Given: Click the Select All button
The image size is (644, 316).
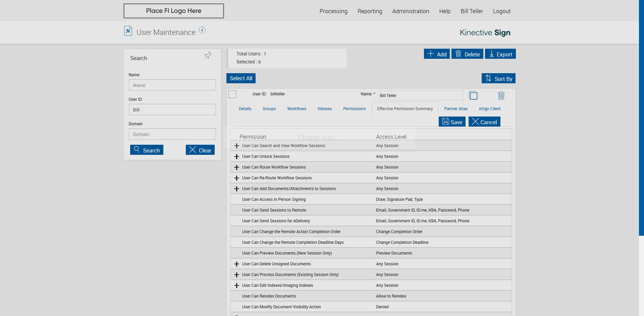Looking at the screenshot, I should pos(241,78).
